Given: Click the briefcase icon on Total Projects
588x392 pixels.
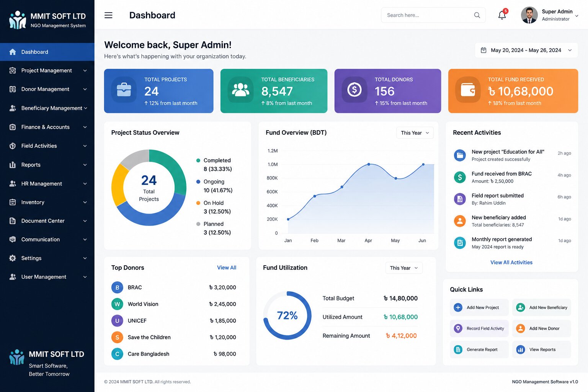Looking at the screenshot, I should 124,90.
